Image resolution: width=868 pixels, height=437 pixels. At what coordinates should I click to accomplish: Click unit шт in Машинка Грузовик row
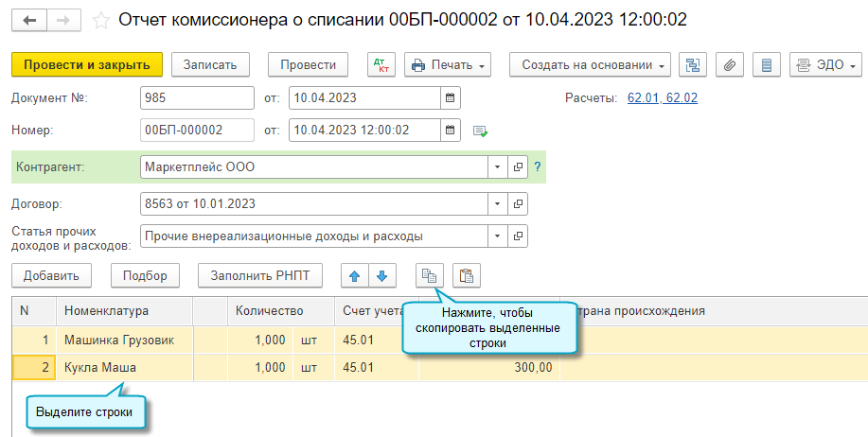[314, 340]
